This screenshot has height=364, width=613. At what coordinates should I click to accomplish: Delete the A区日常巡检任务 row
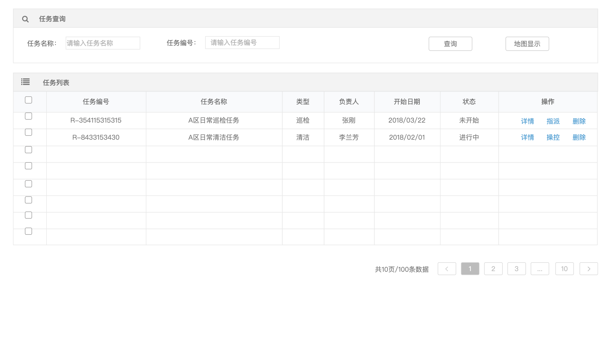pyautogui.click(x=579, y=121)
